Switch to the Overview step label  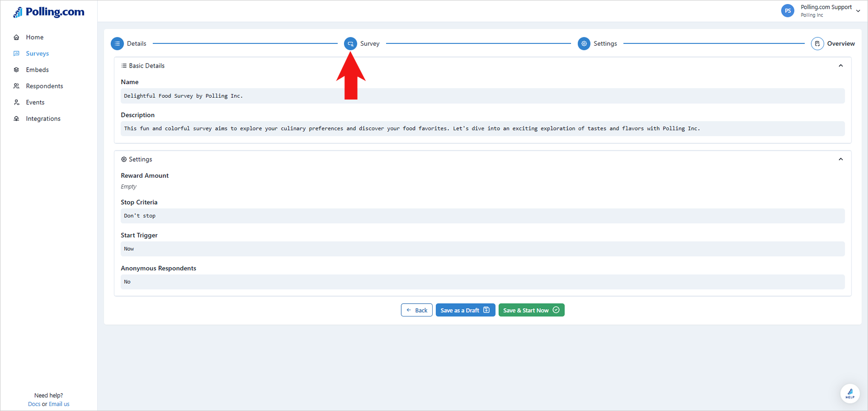point(841,43)
